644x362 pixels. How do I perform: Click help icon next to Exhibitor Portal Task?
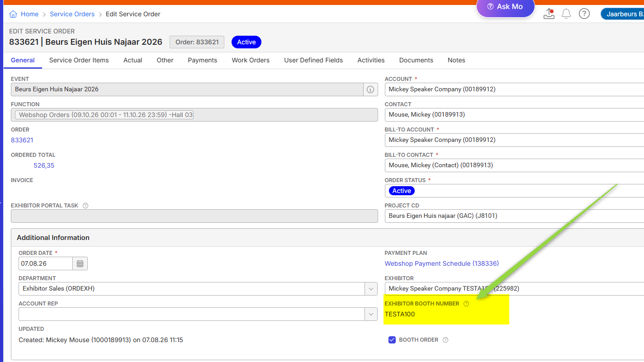point(85,206)
